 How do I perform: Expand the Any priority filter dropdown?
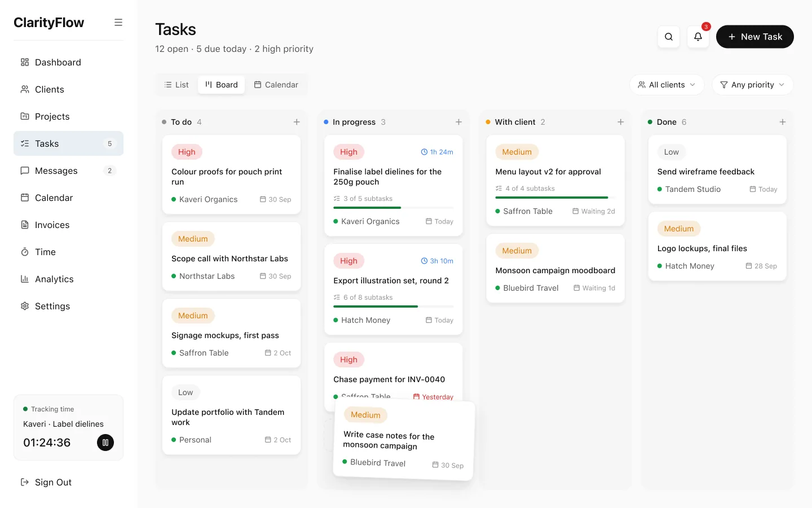tap(752, 85)
